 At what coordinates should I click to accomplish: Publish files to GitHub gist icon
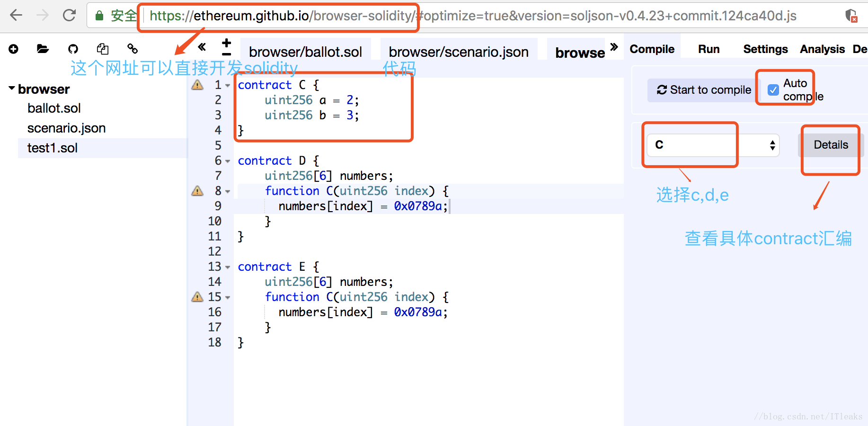point(73,49)
